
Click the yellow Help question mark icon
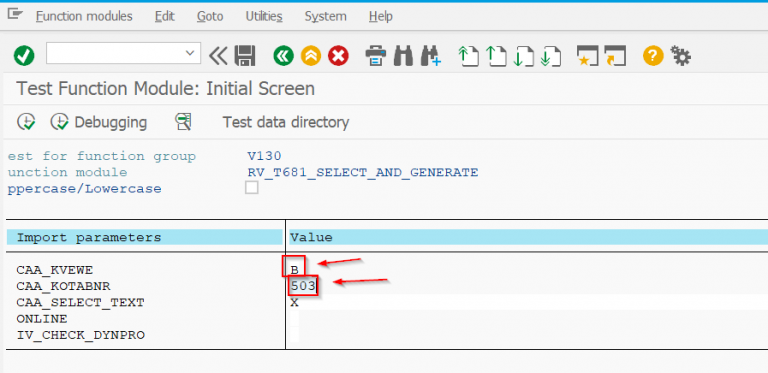click(653, 56)
